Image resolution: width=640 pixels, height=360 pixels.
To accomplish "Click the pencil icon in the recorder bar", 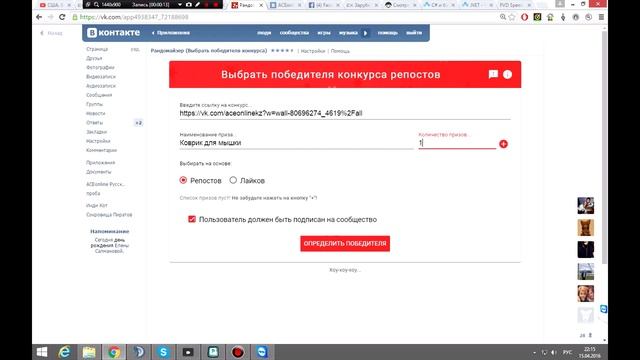I will [198, 4].
